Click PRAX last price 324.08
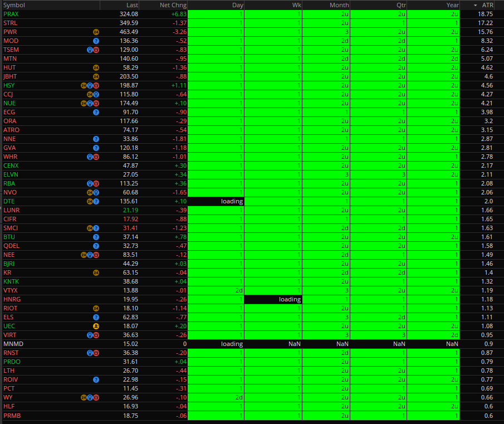Screen dimensions: 504x424 129,14
